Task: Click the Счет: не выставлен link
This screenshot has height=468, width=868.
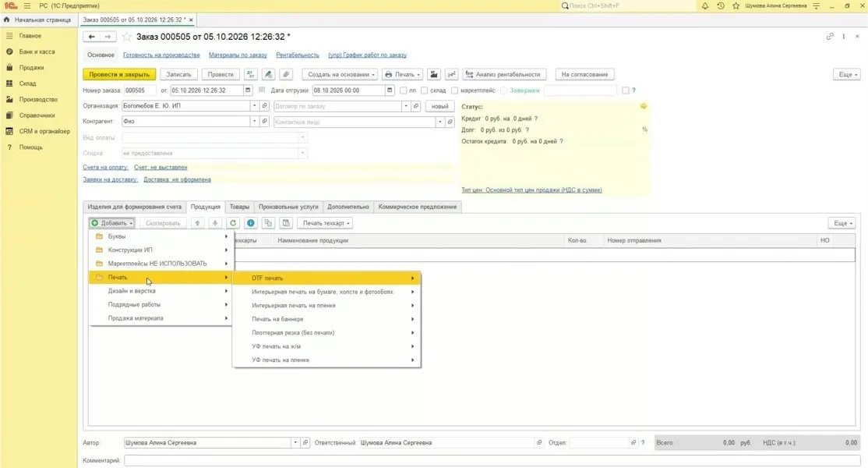Action: pos(161,167)
